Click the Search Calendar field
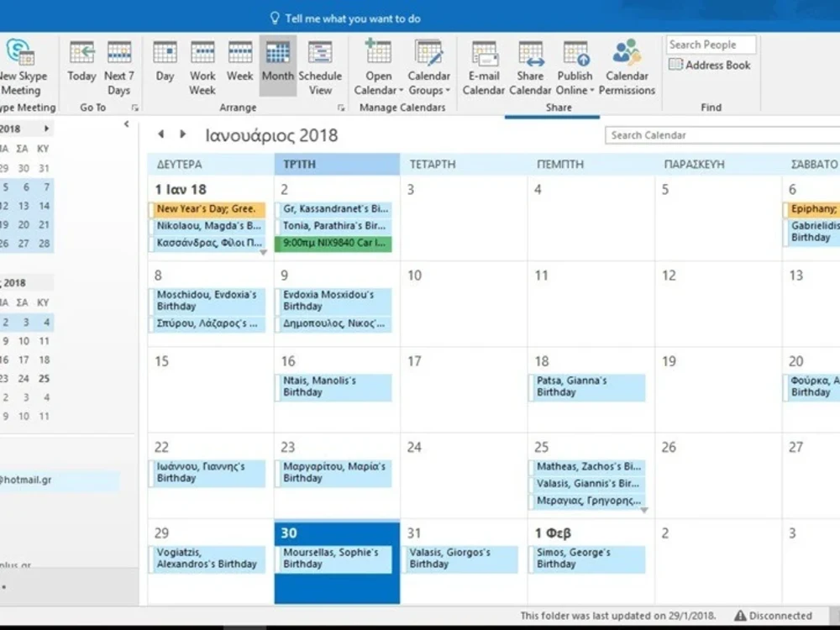This screenshot has height=630, width=840. pos(722,135)
